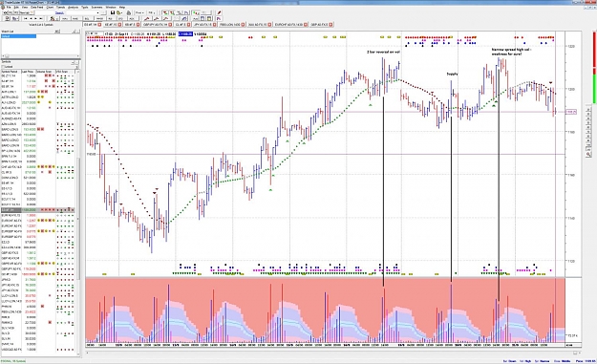The height and width of the screenshot is (364, 597).
Task: Open the Scanners menu
Action: point(96,8)
